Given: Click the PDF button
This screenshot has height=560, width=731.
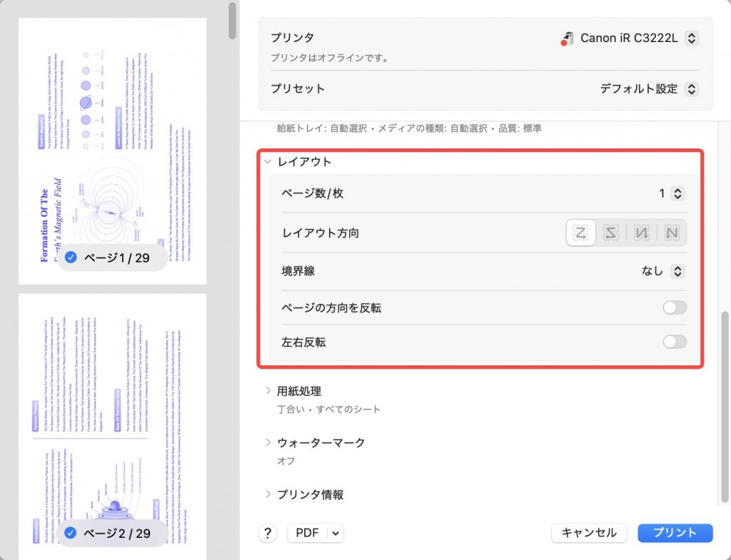Looking at the screenshot, I should tap(308, 533).
